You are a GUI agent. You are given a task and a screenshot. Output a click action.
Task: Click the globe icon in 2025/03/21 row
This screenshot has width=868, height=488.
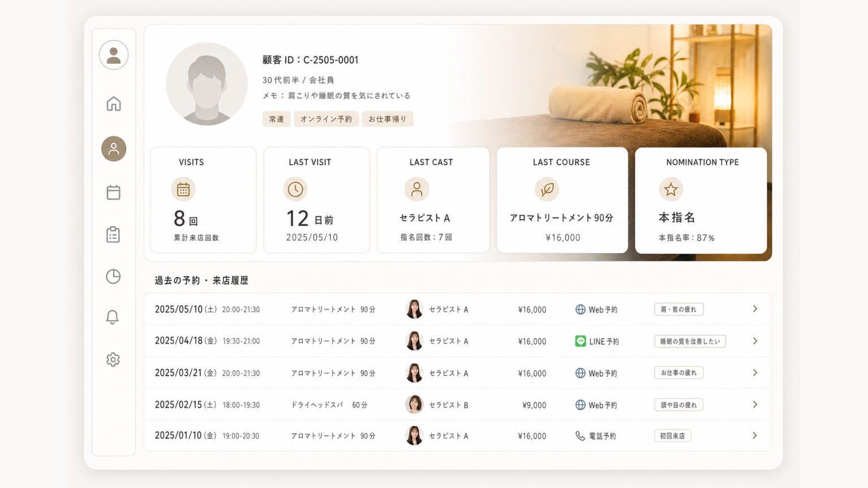tap(580, 373)
